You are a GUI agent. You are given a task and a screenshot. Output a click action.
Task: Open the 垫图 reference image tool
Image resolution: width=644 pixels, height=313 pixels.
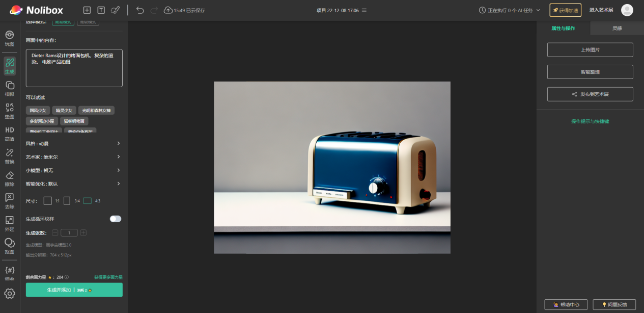(x=10, y=111)
